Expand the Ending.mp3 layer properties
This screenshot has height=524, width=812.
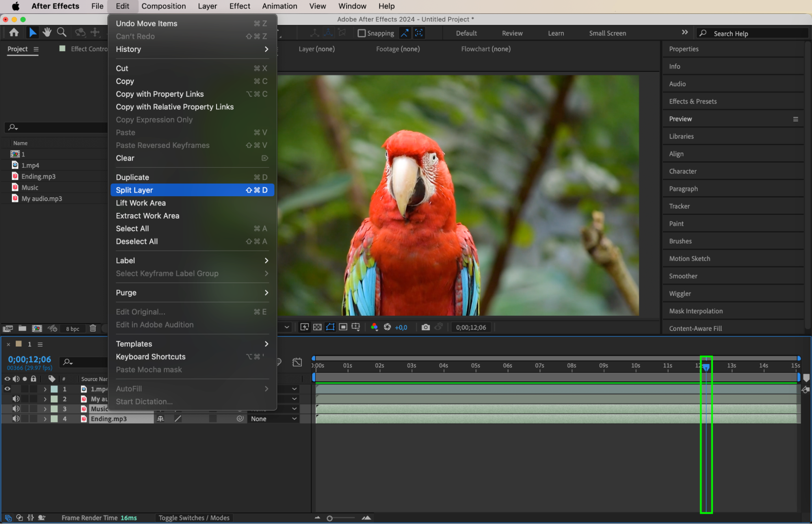tap(45, 418)
